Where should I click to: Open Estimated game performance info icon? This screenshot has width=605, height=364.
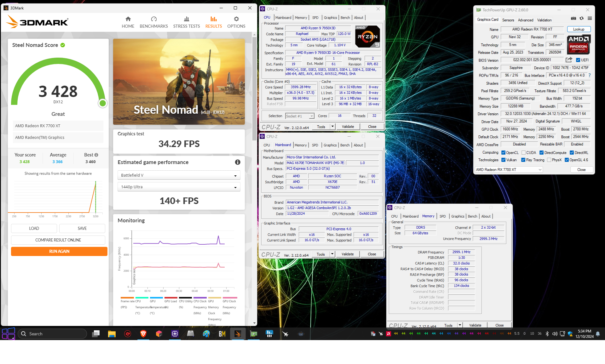coord(238,162)
